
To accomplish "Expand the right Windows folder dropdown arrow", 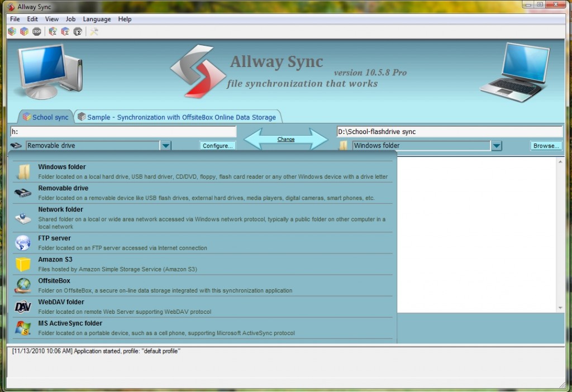I will pyautogui.click(x=496, y=146).
